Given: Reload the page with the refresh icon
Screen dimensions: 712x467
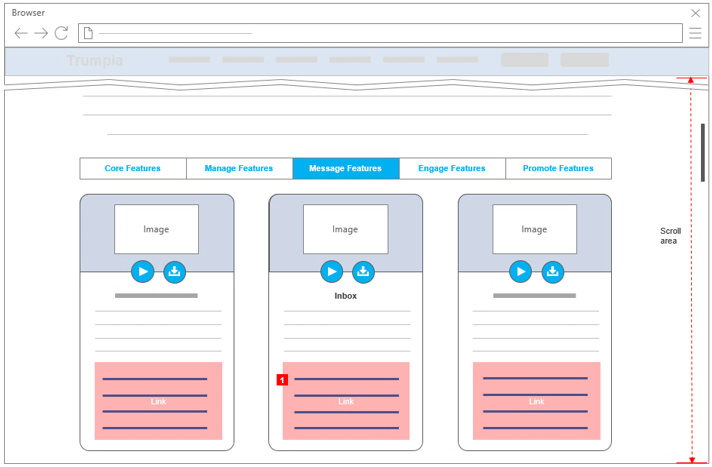Looking at the screenshot, I should pyautogui.click(x=61, y=33).
